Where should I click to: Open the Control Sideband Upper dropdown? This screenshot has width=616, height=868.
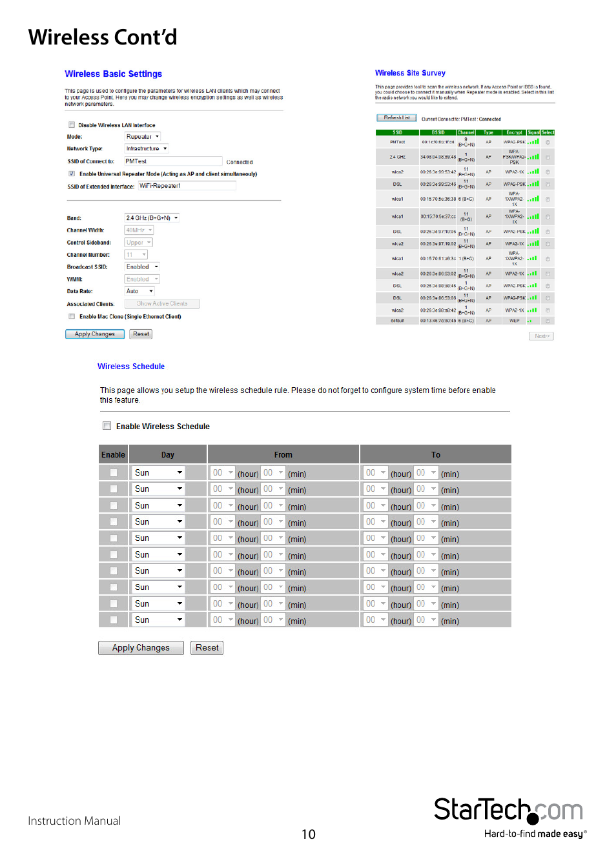pos(138,243)
